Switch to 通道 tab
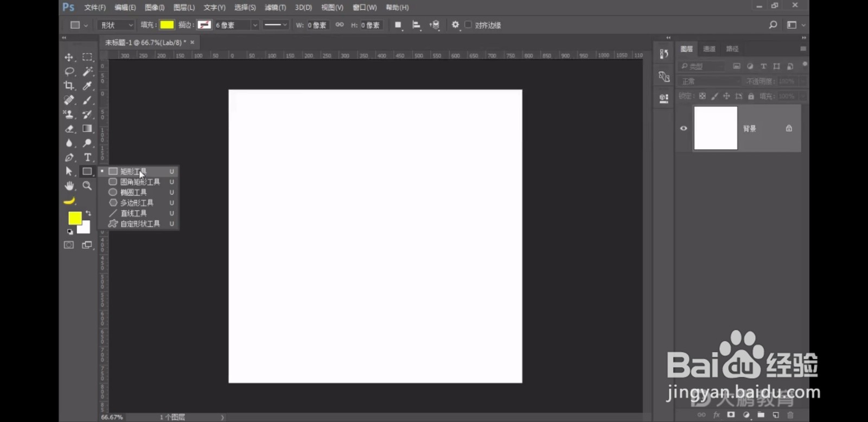 pos(710,49)
